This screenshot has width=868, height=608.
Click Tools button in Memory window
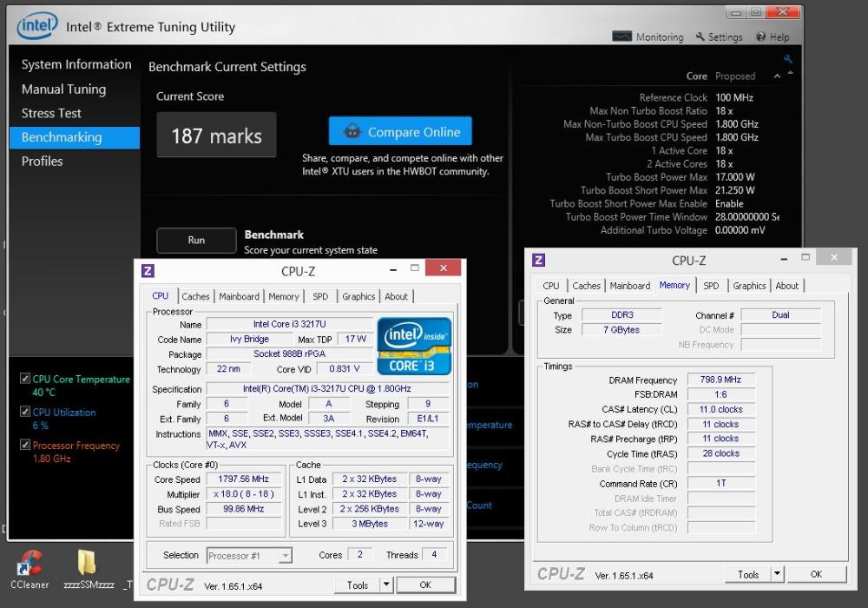(748, 574)
